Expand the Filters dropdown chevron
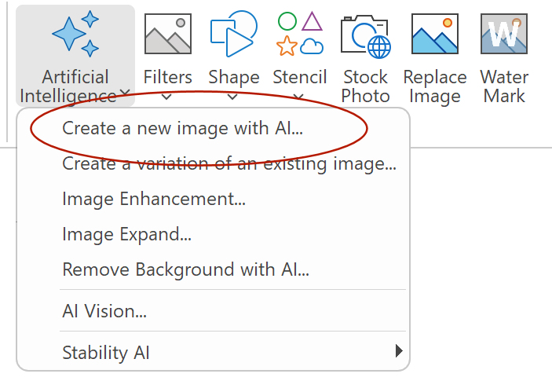This screenshot has width=552, height=392. click(166, 97)
